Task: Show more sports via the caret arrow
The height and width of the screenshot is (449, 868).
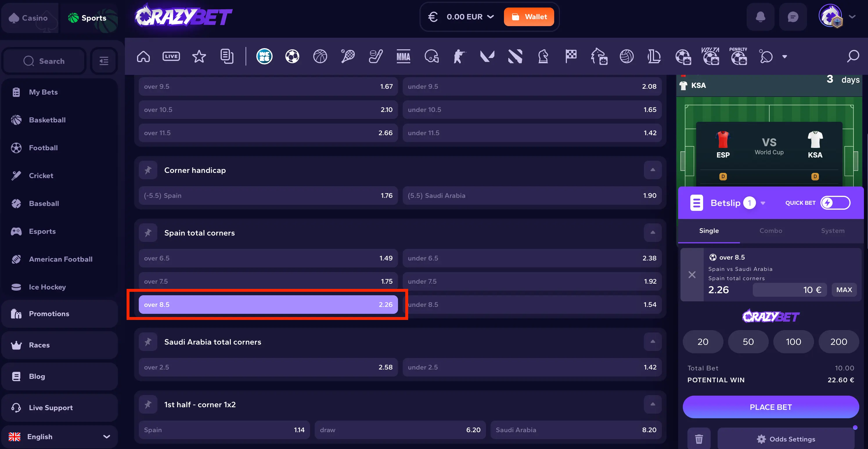Action: pyautogui.click(x=785, y=57)
